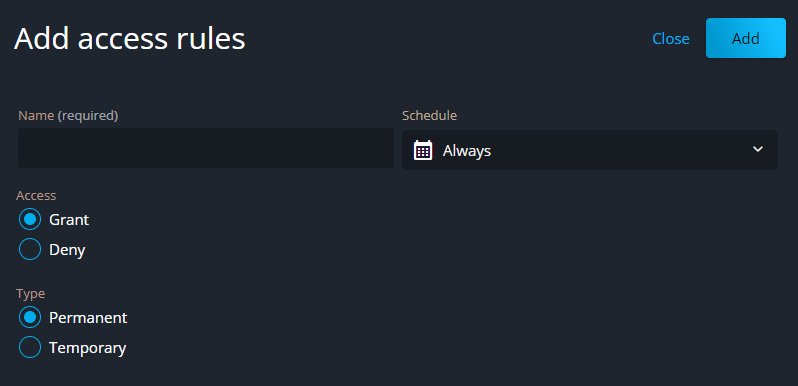
Task: Select the Deny radio circle
Action: (30, 249)
